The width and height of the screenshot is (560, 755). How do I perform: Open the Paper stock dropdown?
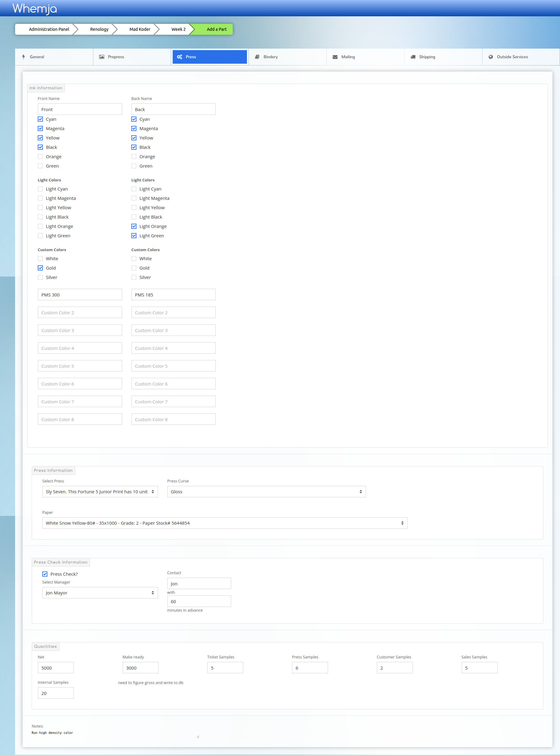[x=224, y=523]
